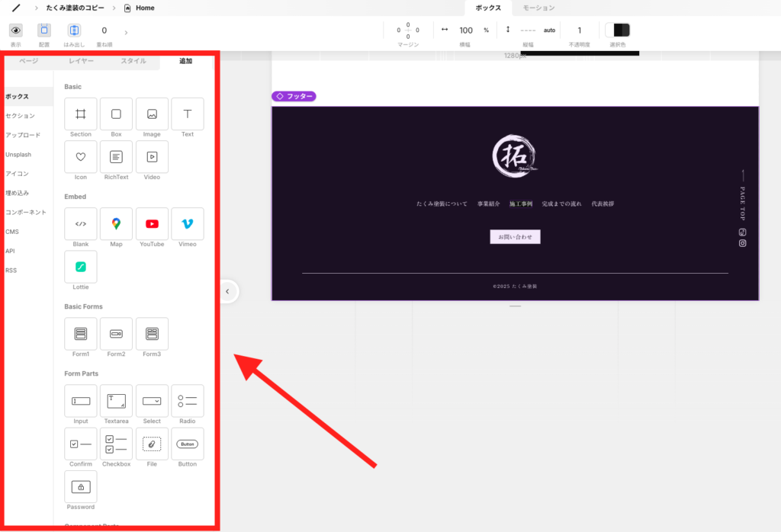Open the ボックス properties tab
The height and width of the screenshot is (532, 781).
[488, 8]
